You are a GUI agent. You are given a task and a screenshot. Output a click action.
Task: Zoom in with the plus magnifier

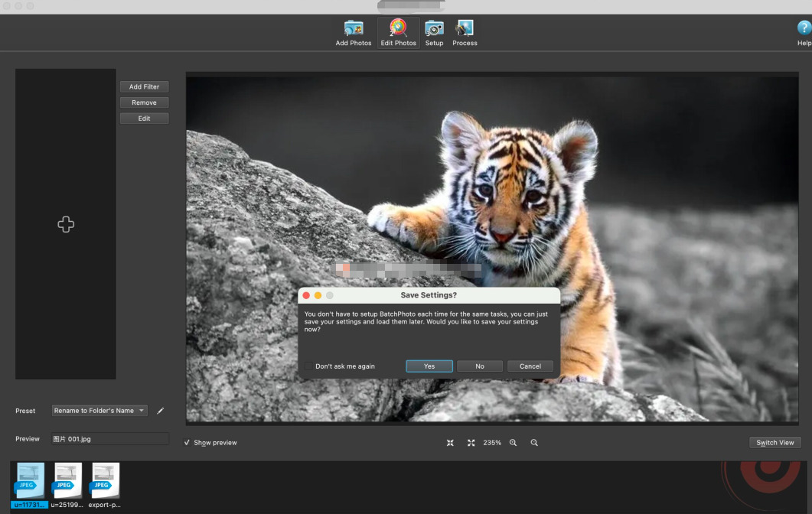click(513, 443)
